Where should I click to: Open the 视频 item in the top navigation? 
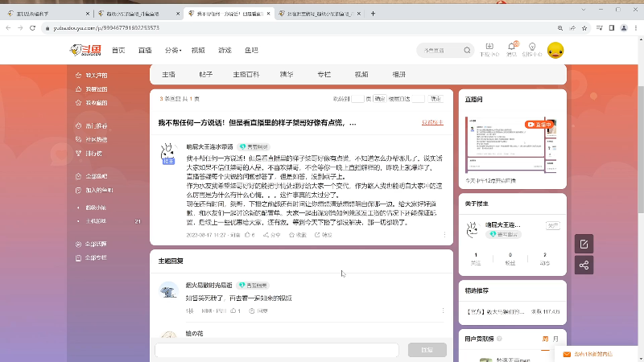click(198, 50)
